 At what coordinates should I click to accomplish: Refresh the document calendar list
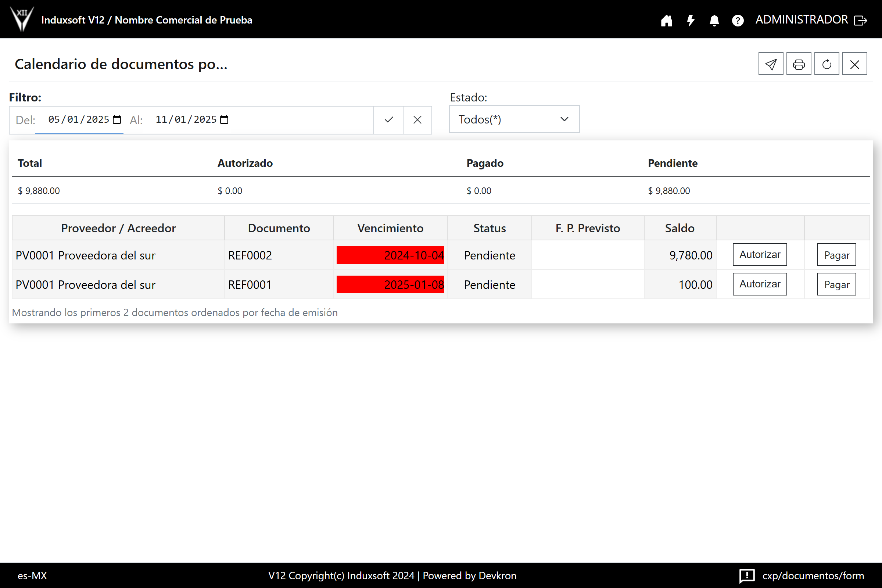point(827,64)
